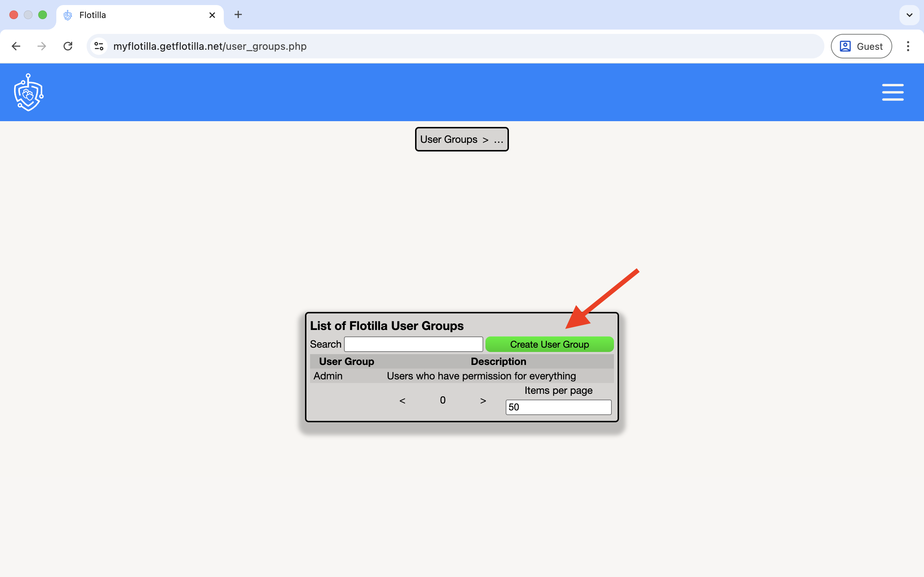This screenshot has width=924, height=577.
Task: Open the browser three-dot menu
Action: coord(908,46)
